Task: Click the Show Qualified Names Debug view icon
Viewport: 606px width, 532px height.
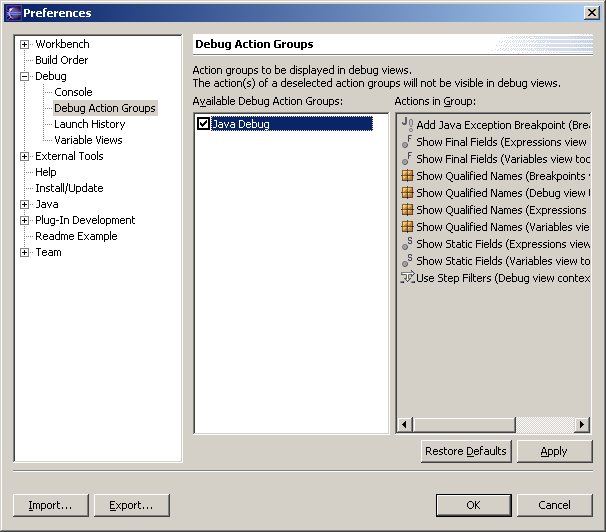Action: pos(407,193)
